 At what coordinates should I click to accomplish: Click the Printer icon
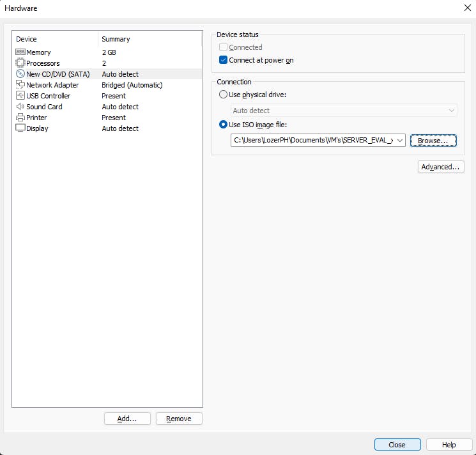20,117
